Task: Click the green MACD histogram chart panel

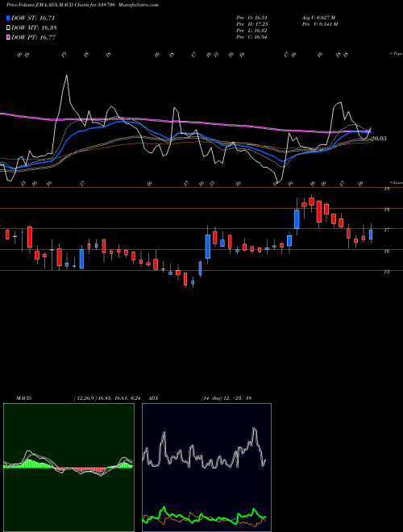Action: 69,468
